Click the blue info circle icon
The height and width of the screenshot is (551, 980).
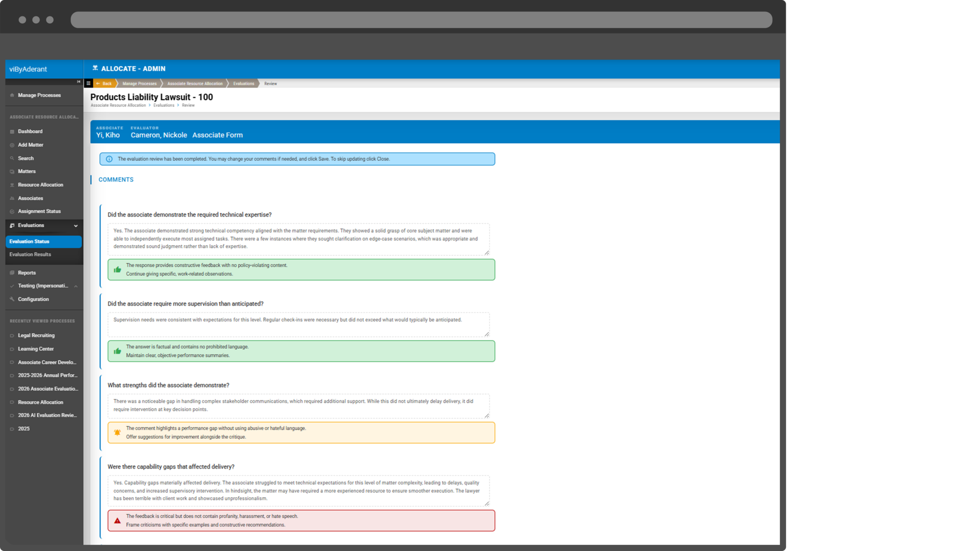coord(109,159)
